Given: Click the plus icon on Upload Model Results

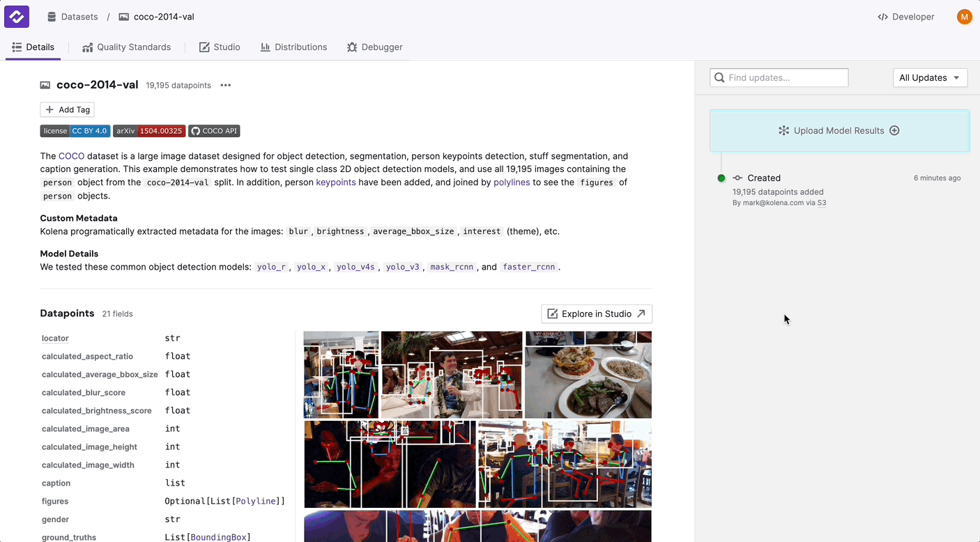Looking at the screenshot, I should point(894,131).
